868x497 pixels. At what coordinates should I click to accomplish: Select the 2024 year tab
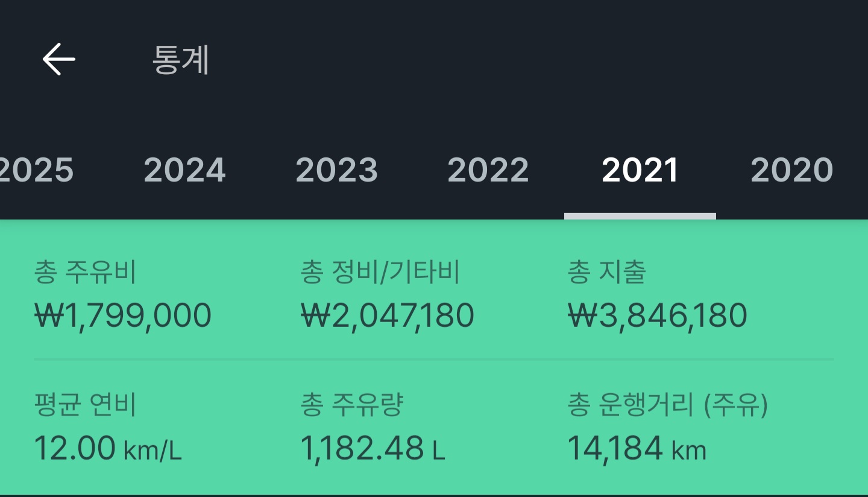[184, 170]
